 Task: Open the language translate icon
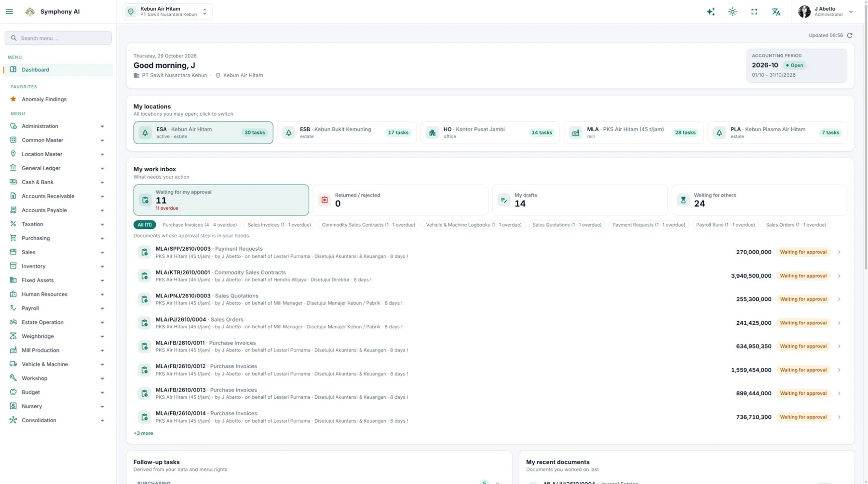click(776, 12)
